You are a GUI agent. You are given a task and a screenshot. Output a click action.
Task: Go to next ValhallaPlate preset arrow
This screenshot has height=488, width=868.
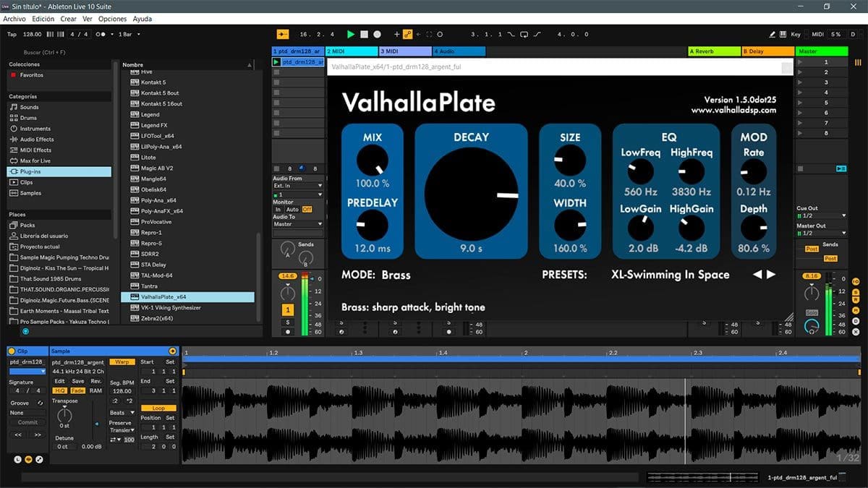771,275
